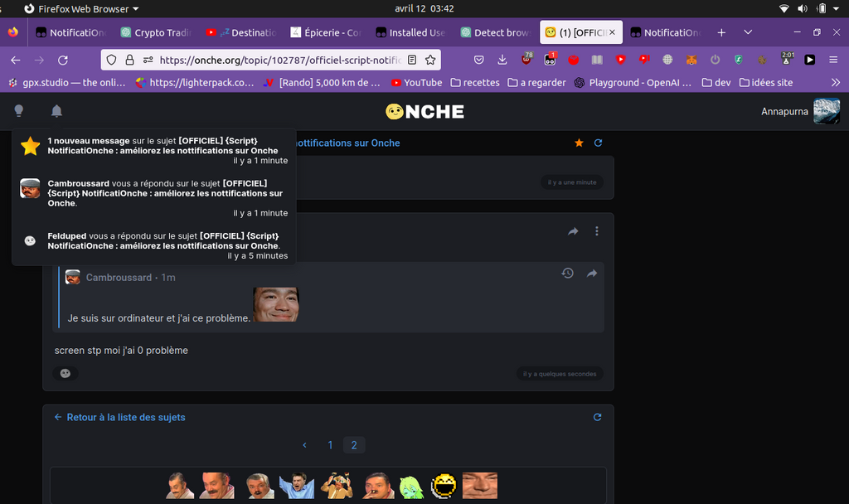
Task: Refresh topic using top reload icon
Action: pos(598,143)
